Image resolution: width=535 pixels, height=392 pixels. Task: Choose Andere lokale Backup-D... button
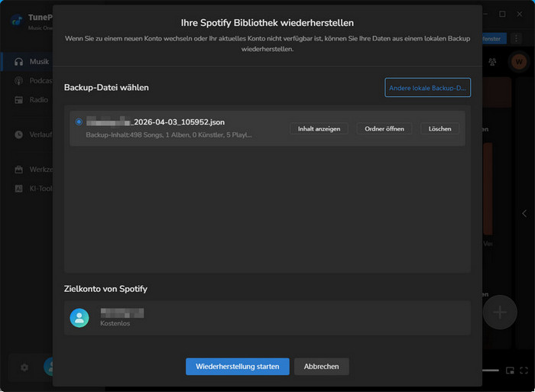click(x=427, y=88)
